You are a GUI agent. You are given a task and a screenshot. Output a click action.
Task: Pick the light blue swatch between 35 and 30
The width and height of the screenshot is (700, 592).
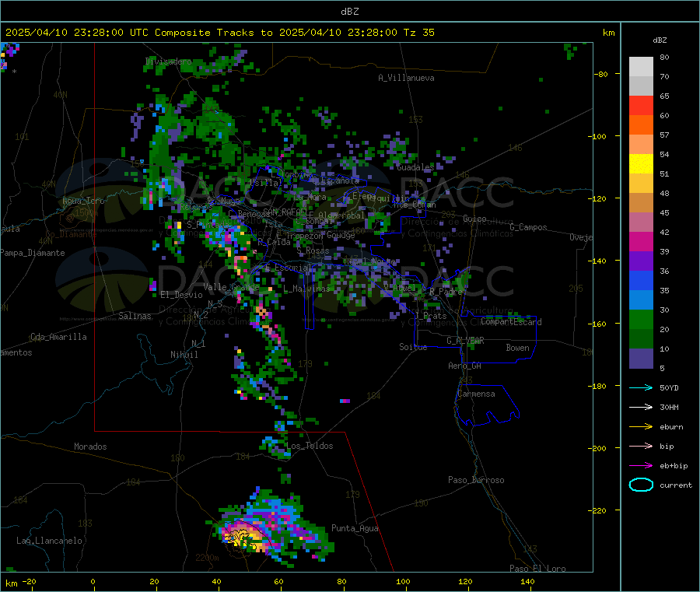[641, 300]
